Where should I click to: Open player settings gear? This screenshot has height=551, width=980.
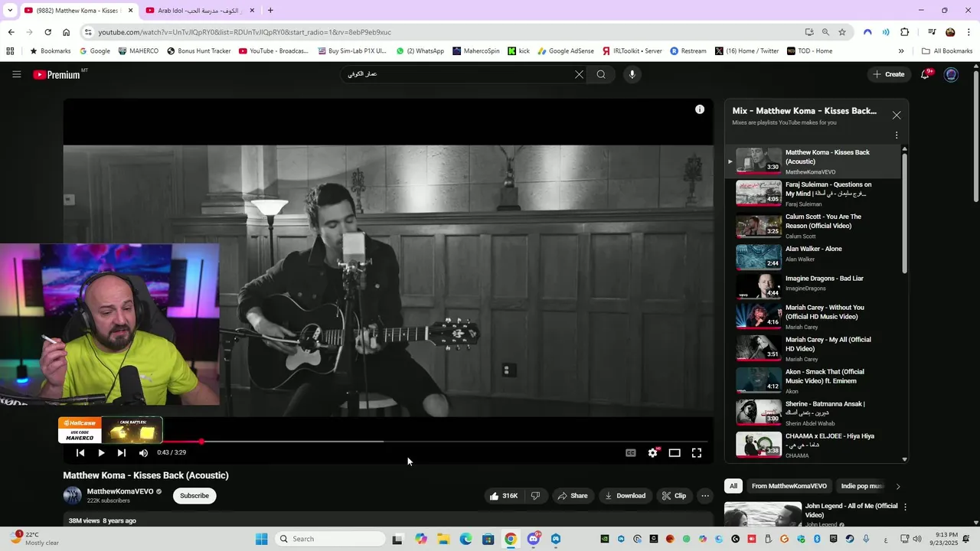652,453
